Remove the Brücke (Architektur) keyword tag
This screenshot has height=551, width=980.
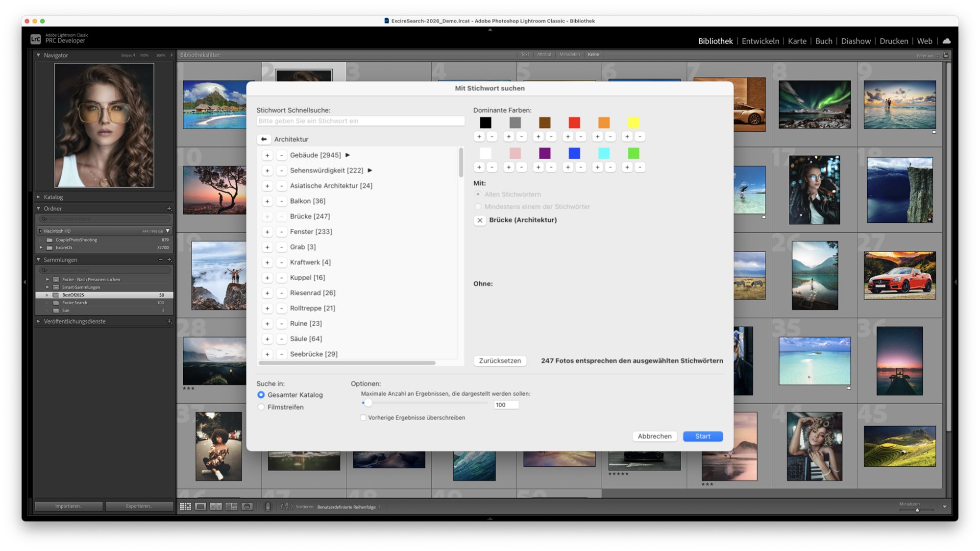(480, 220)
